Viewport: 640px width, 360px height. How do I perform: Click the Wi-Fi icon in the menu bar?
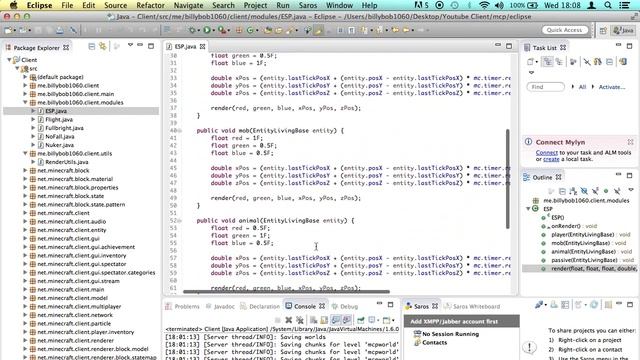[484, 5]
